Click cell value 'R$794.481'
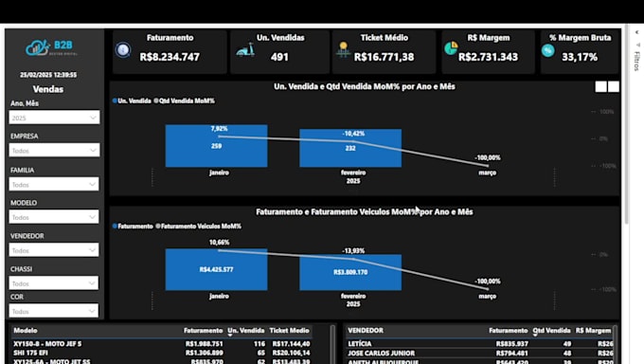This screenshot has height=364, width=644. (512, 353)
